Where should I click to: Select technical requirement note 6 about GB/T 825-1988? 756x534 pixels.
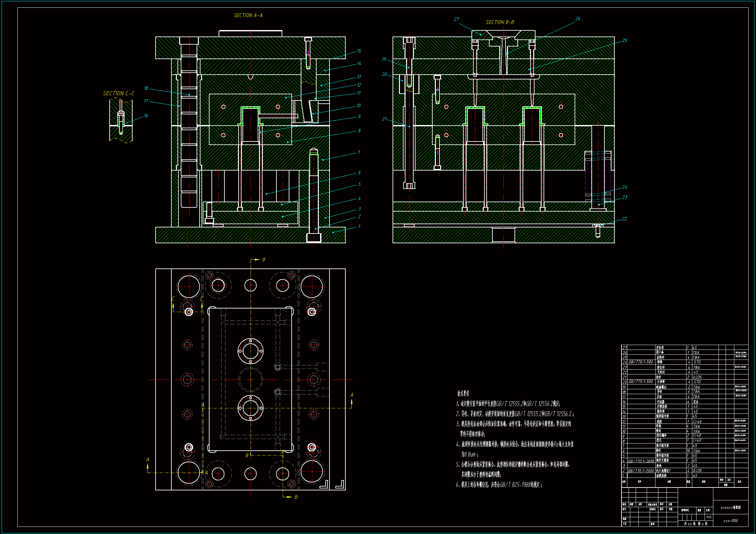click(x=499, y=485)
